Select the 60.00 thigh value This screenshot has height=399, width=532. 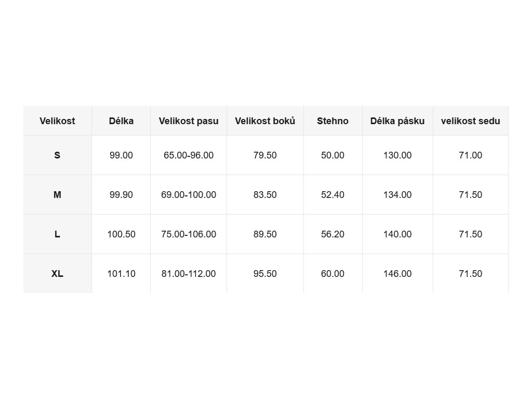coord(333,273)
